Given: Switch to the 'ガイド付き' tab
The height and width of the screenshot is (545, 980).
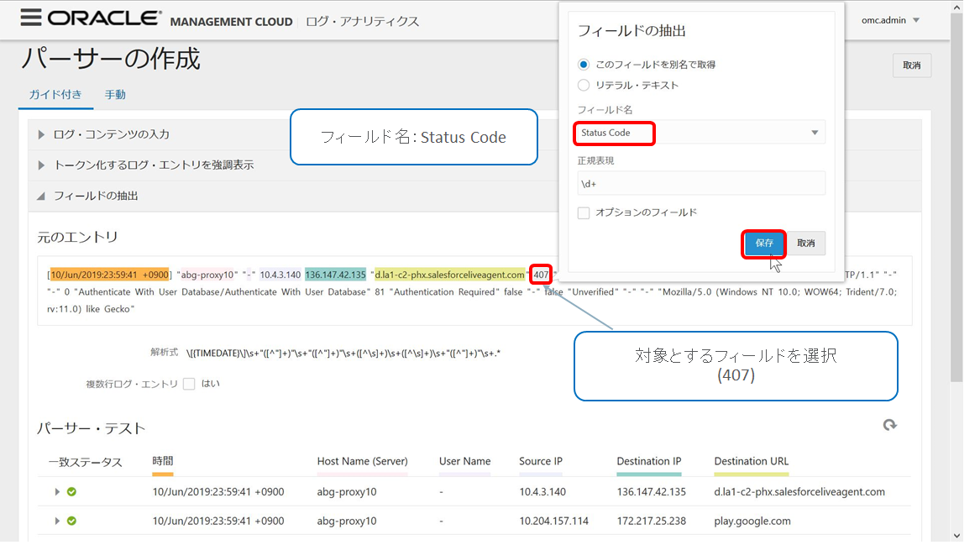Looking at the screenshot, I should tap(55, 94).
